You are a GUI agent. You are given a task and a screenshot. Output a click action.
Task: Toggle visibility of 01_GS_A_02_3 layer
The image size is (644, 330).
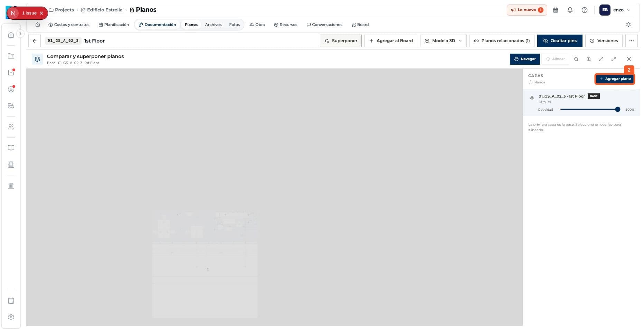click(x=532, y=98)
